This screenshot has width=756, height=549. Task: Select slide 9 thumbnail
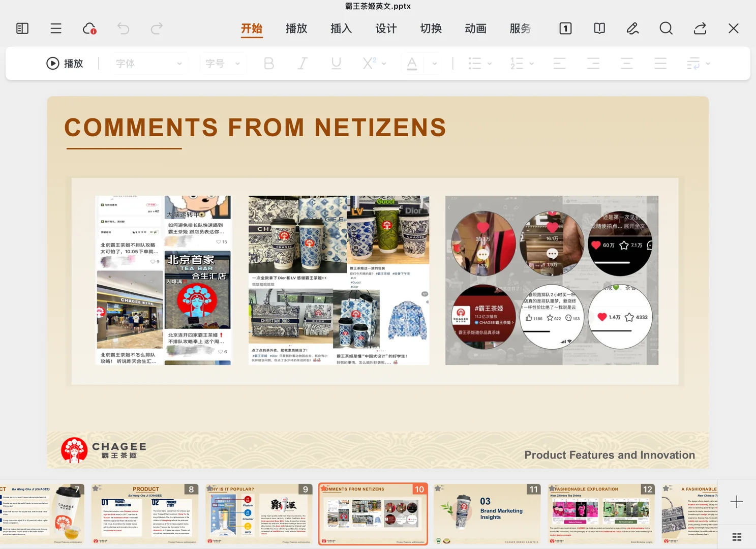tap(259, 514)
